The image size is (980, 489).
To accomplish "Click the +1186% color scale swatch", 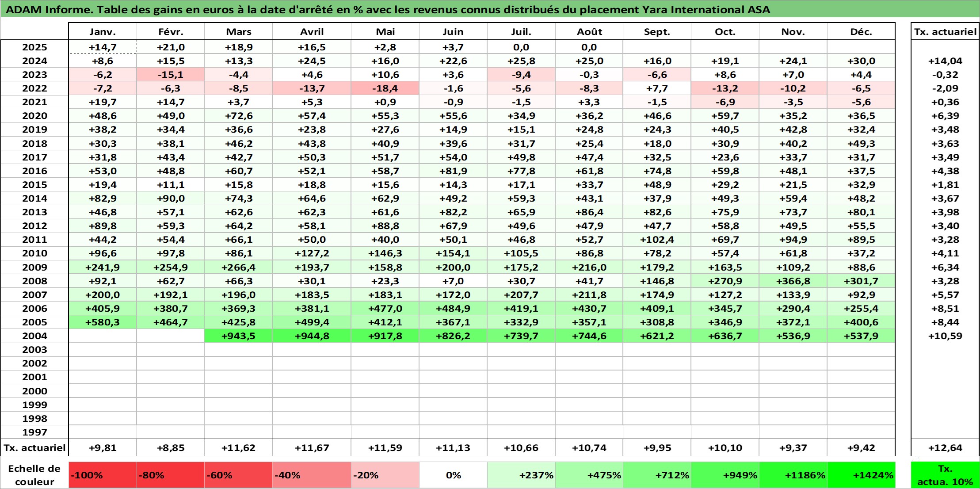I will (x=793, y=475).
